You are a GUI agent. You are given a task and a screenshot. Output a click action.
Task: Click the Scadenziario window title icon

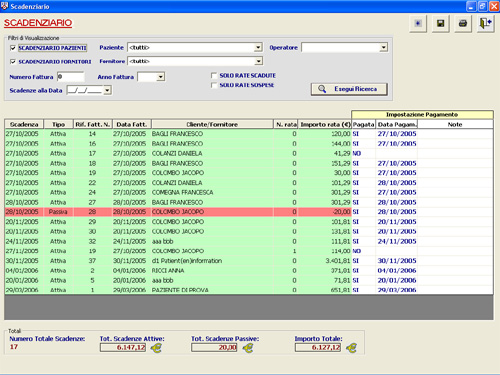coord(4,6)
